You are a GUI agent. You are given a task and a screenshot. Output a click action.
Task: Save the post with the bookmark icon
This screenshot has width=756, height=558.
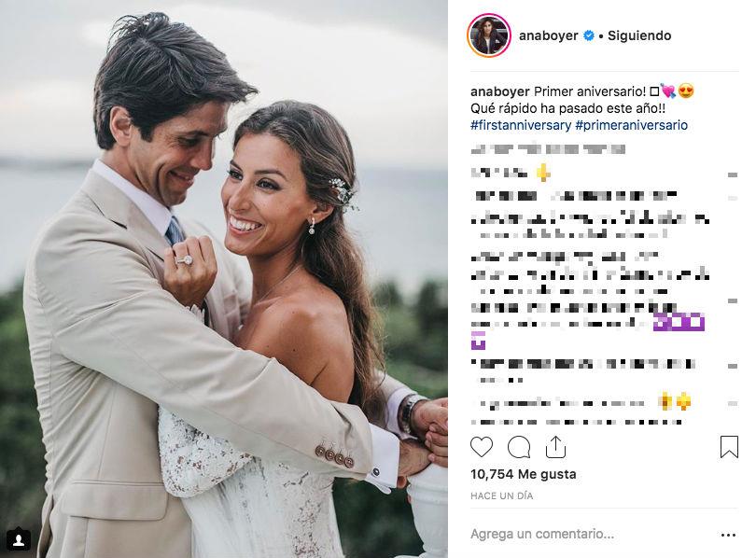click(729, 447)
